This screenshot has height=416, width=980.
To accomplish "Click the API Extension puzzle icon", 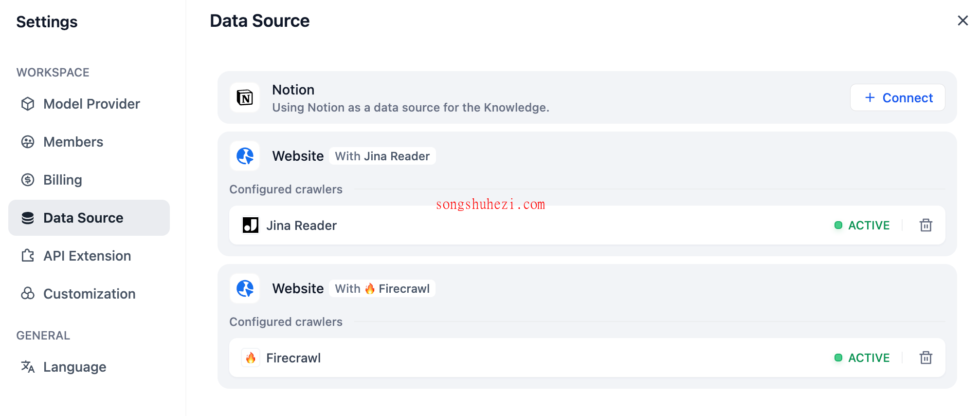I will (x=28, y=256).
